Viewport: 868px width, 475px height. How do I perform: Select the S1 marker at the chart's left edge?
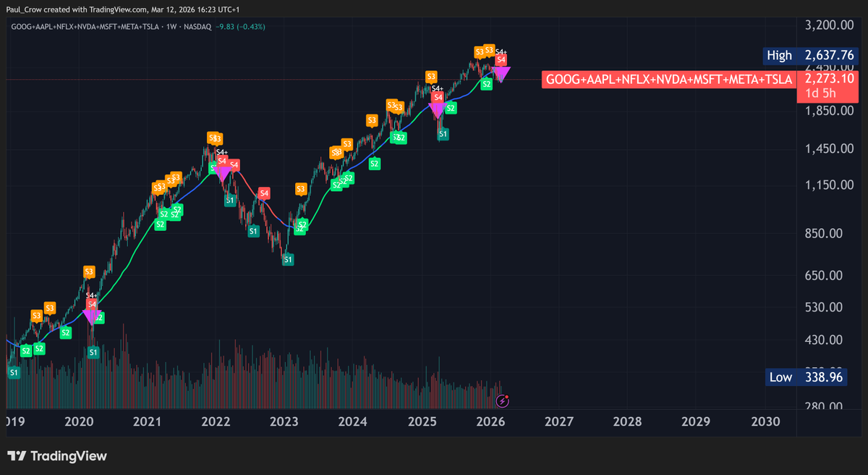[14, 372]
